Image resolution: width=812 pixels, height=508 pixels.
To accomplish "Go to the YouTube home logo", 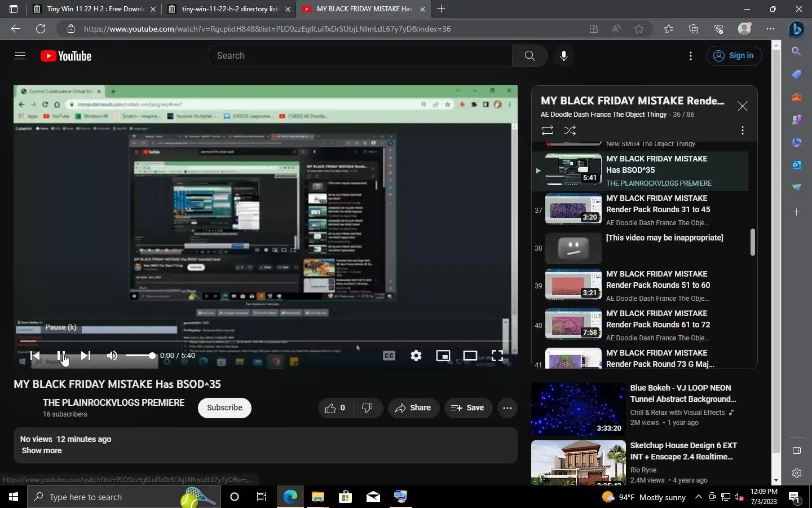I will point(66,56).
